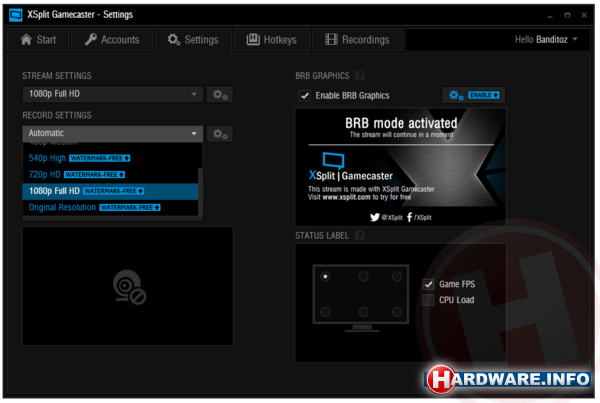Viewport: 600px width, 403px height.
Task: Select the Settings tab
Action: pyautogui.click(x=193, y=39)
